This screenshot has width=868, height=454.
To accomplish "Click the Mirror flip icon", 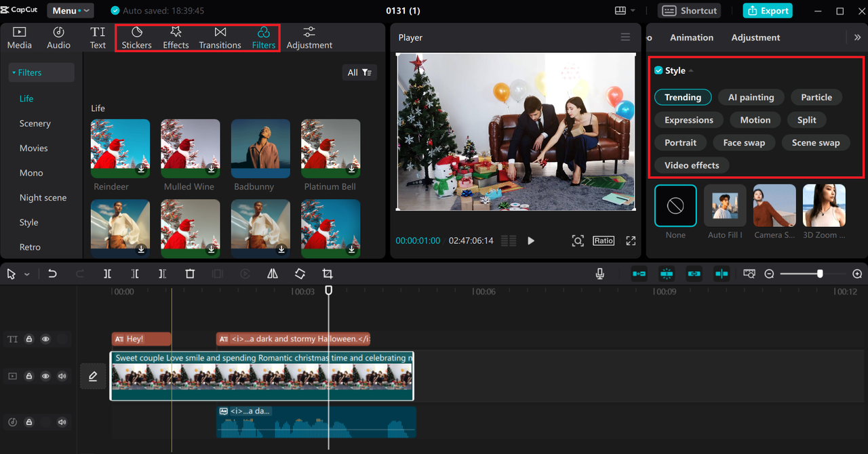I will click(273, 274).
